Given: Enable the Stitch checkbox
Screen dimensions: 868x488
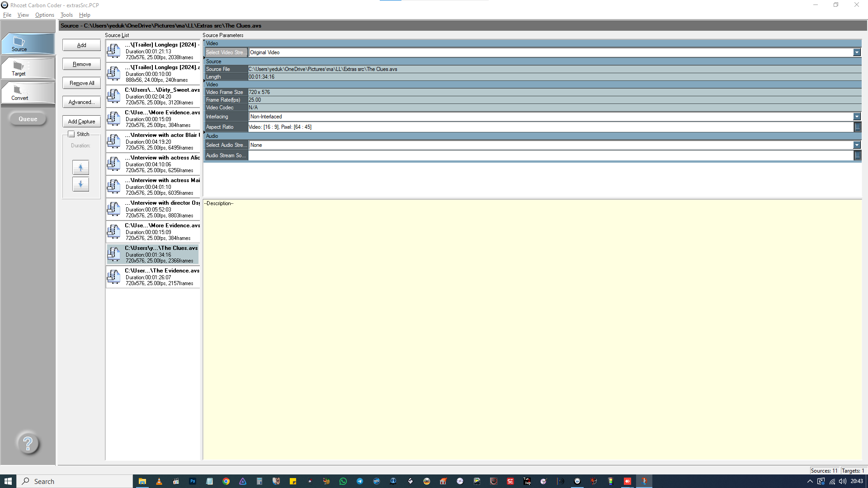Looking at the screenshot, I should coord(71,134).
